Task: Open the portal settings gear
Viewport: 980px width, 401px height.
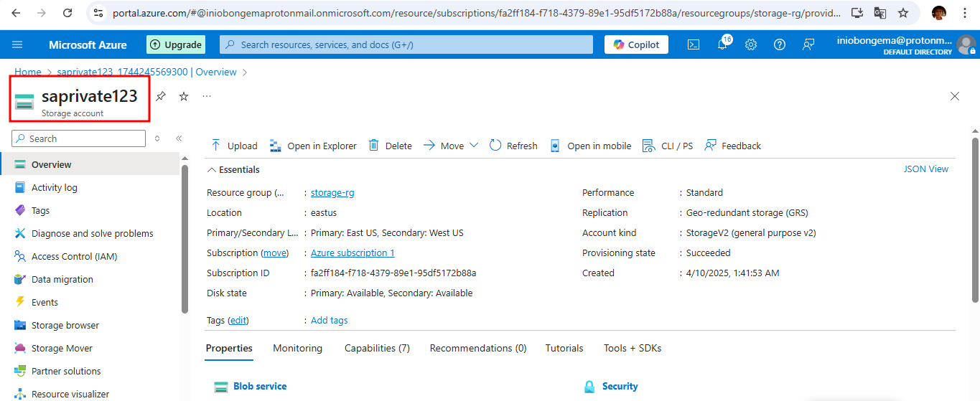Action: (x=751, y=44)
